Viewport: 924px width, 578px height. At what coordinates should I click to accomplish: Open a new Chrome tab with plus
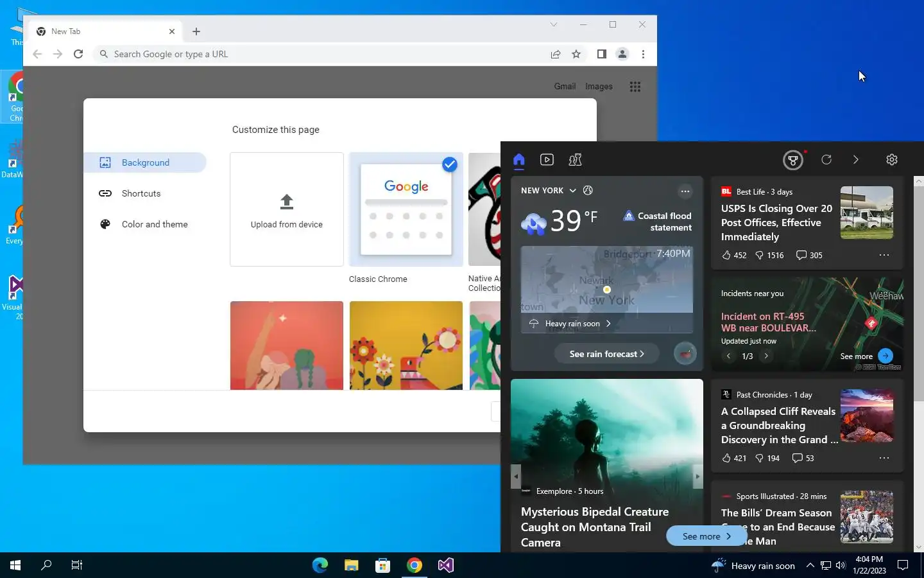(196, 31)
